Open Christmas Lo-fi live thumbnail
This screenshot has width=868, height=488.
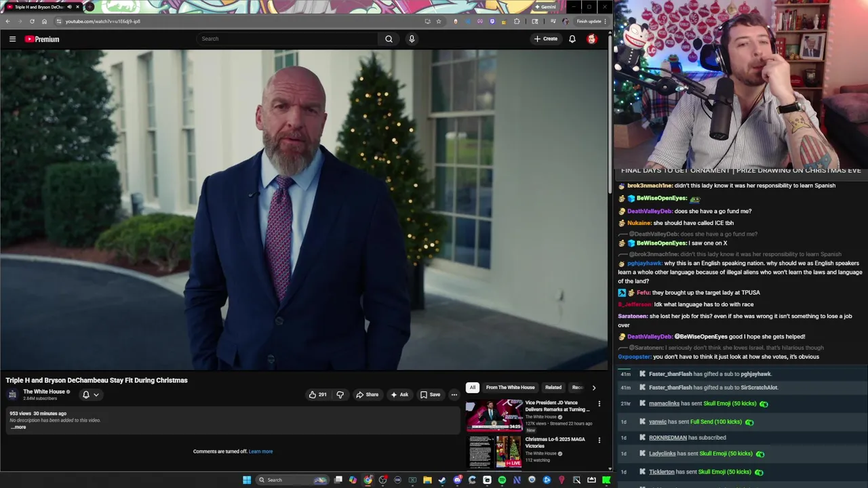[494, 451]
